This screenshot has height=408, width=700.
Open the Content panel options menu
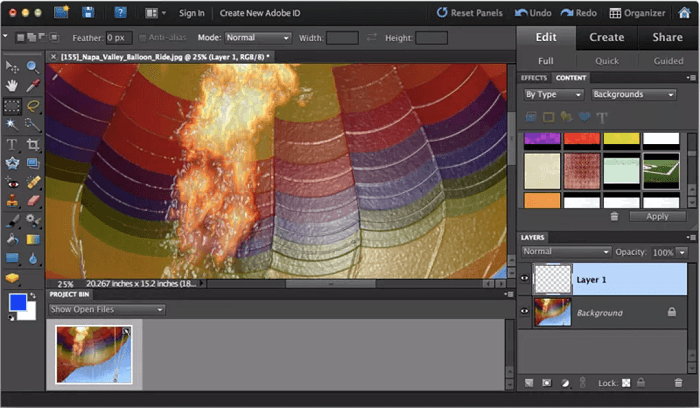pos(692,78)
